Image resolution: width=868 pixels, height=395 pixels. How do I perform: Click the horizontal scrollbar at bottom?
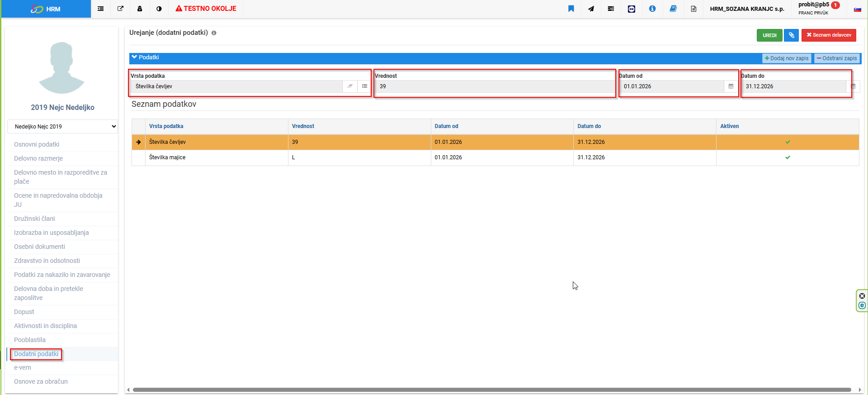pyautogui.click(x=492, y=390)
